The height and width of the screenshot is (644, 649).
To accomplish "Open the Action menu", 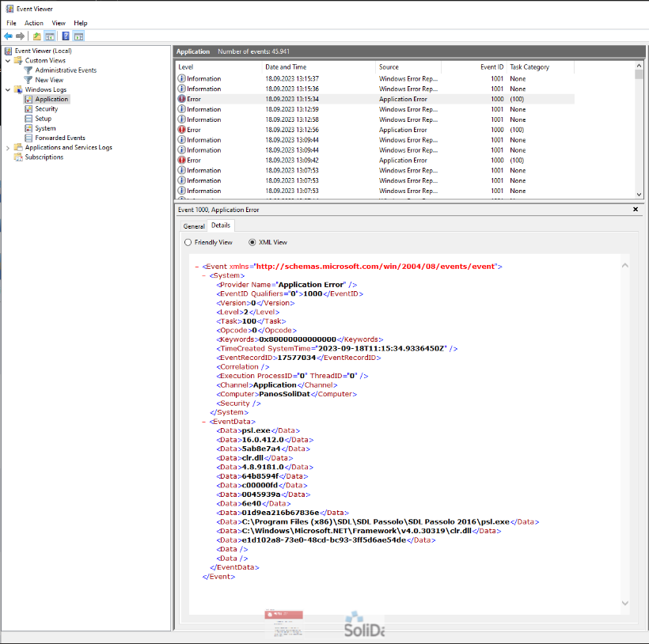I will click(34, 23).
